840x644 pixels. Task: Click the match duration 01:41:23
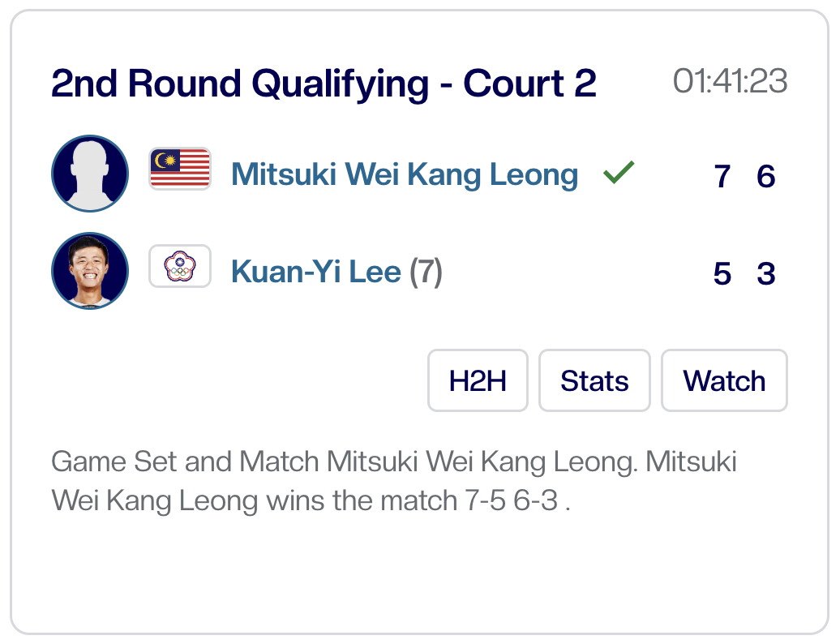tap(730, 81)
